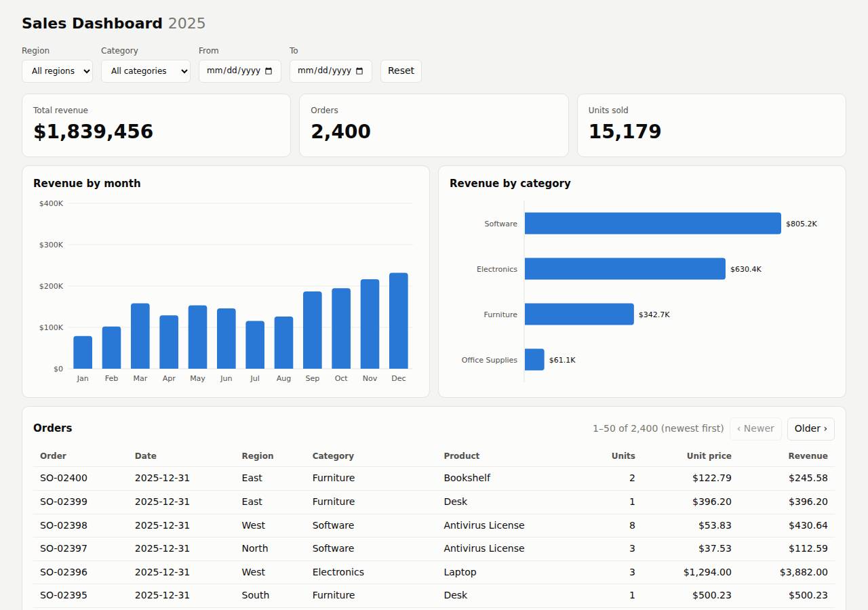Click the March bar in monthly chart
The image size is (868, 610).
point(140,336)
